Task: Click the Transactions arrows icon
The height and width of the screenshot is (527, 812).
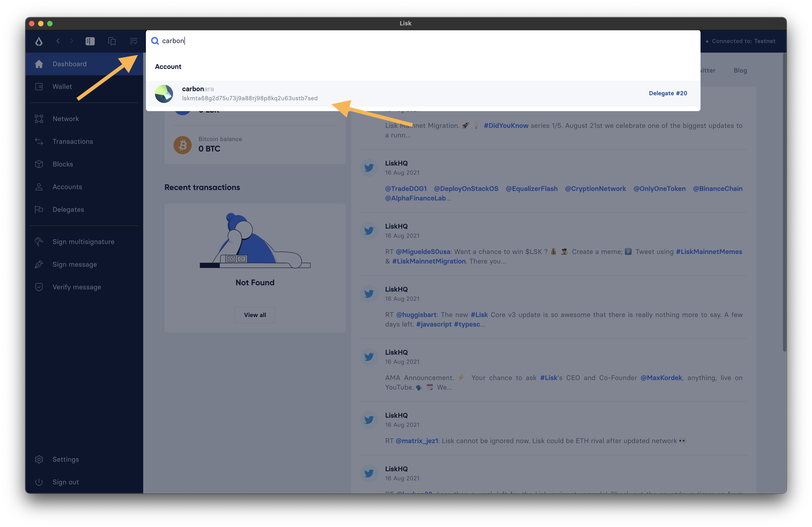Action: 39,142
